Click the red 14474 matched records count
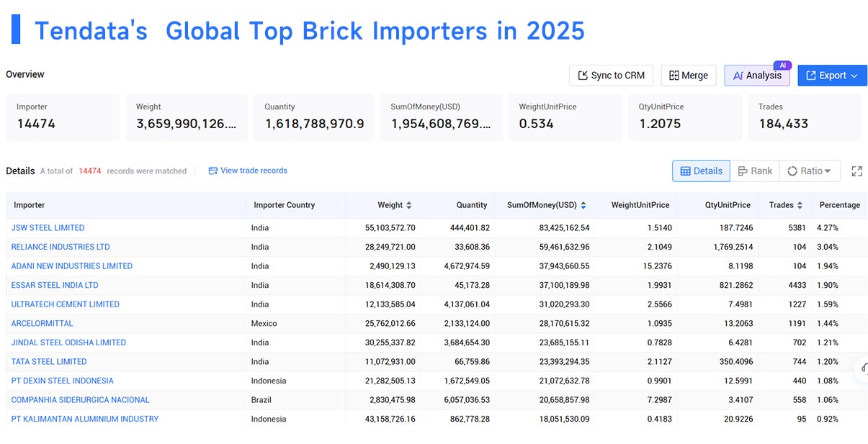868x444 pixels. 90,171
